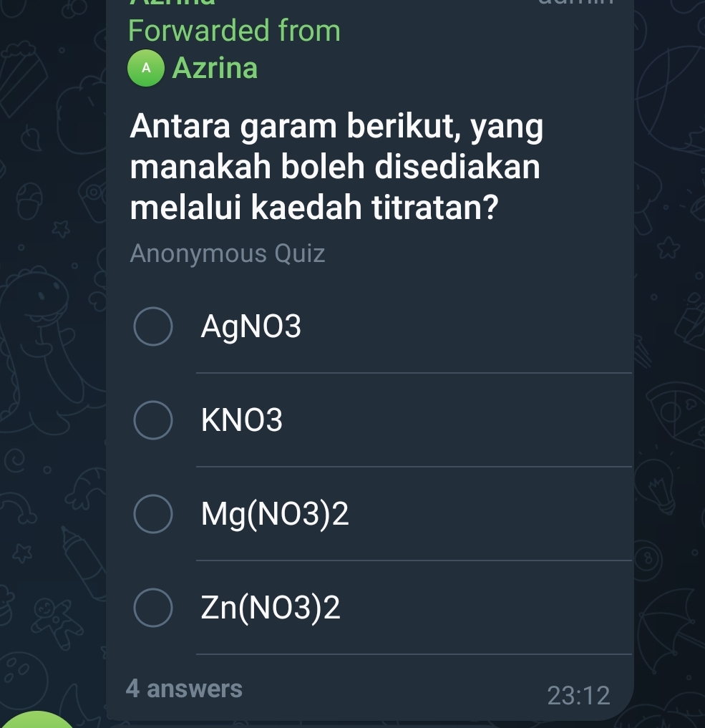Select the empty radio circle beside KNO3
Screen dimensions: 705x728
pyautogui.click(x=153, y=420)
